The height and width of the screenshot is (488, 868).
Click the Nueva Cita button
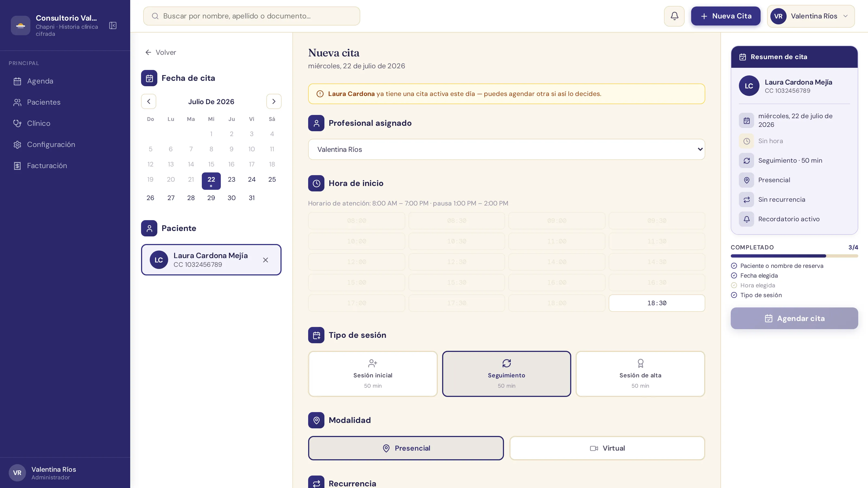[x=726, y=16]
